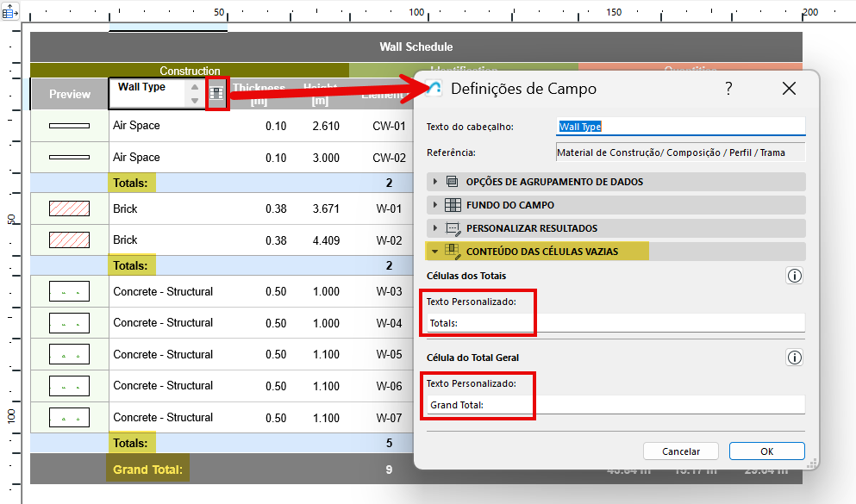This screenshot has height=504, width=856.
Task: Click the height value 2.610
Action: [x=326, y=126]
